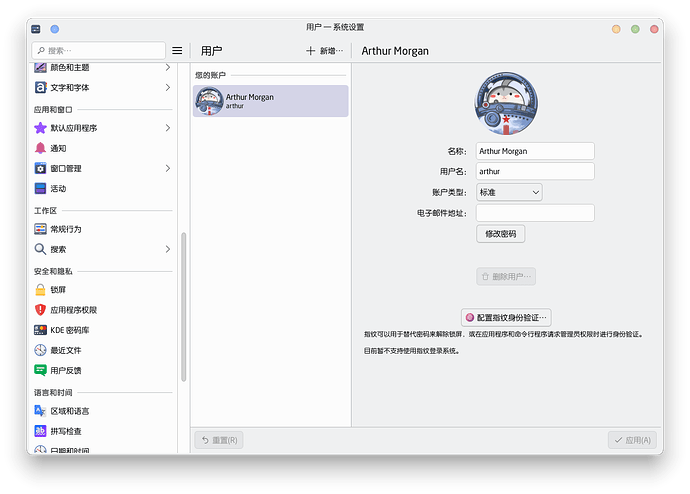690x494 pixels.
Task: Open 锁屏 settings page
Action: [x=103, y=290]
